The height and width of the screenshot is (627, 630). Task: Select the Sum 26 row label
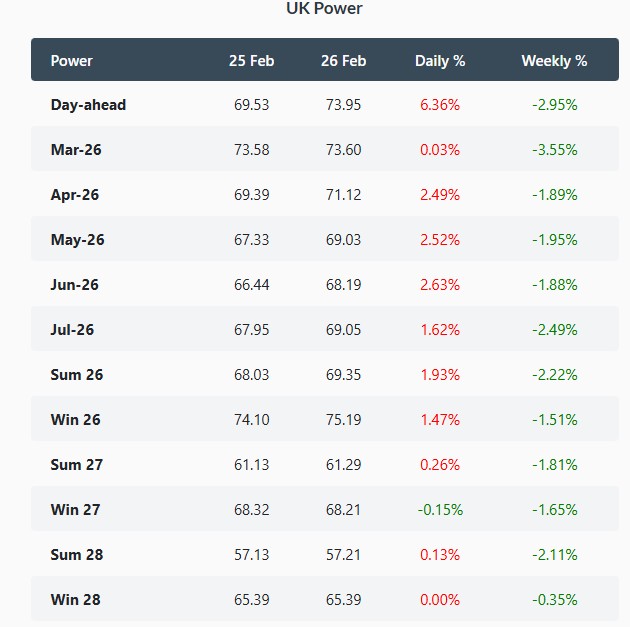pos(77,375)
